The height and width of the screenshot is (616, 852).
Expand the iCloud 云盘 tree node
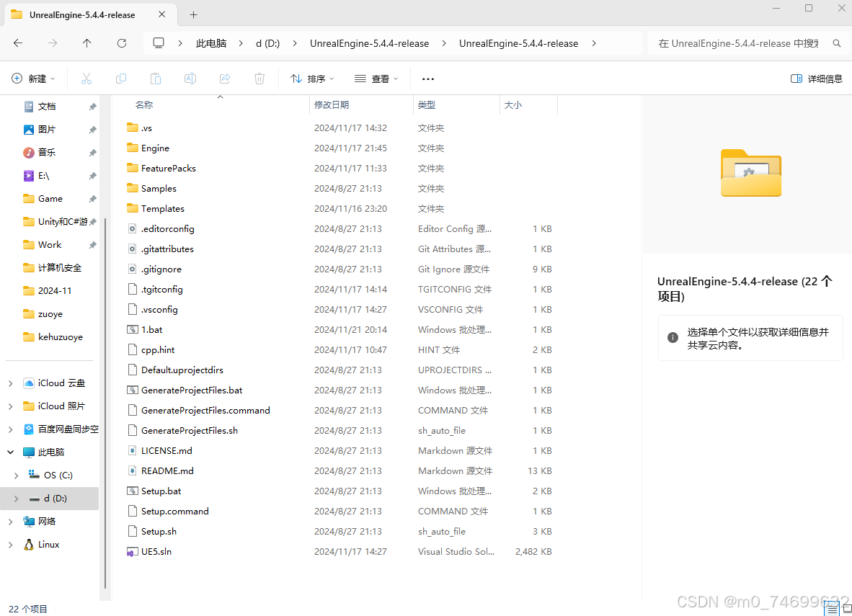[10, 383]
